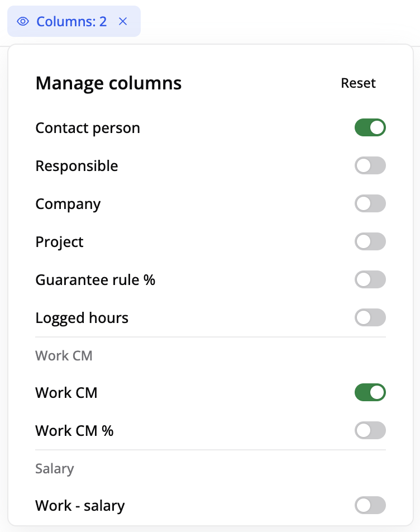
Task: Enable the Responsible column toggle
Action: tap(370, 166)
